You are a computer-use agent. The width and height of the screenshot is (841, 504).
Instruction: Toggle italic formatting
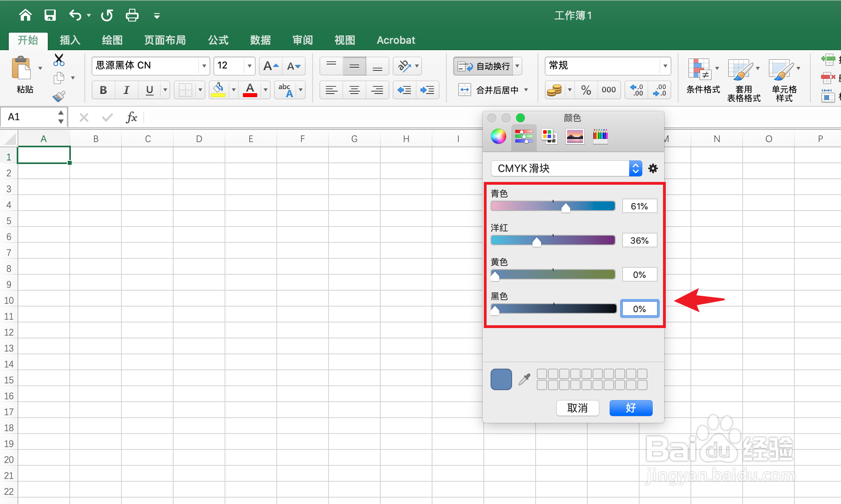[x=126, y=90]
